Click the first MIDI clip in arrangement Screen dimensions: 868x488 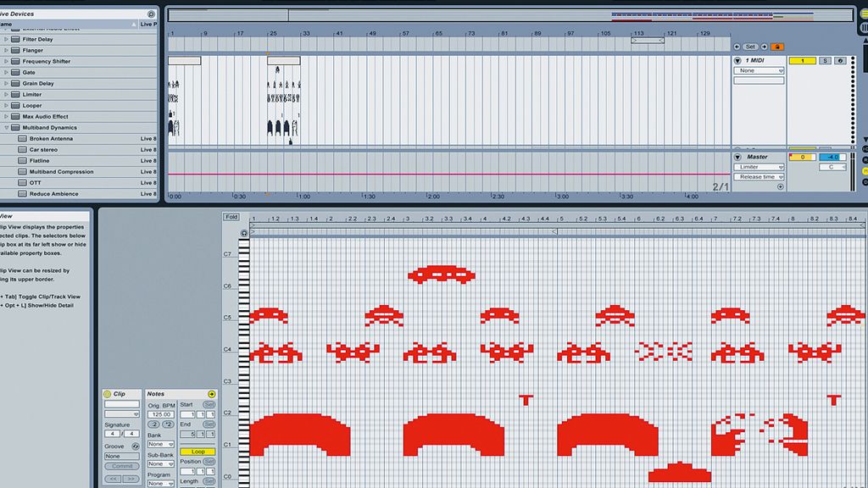tap(184, 61)
